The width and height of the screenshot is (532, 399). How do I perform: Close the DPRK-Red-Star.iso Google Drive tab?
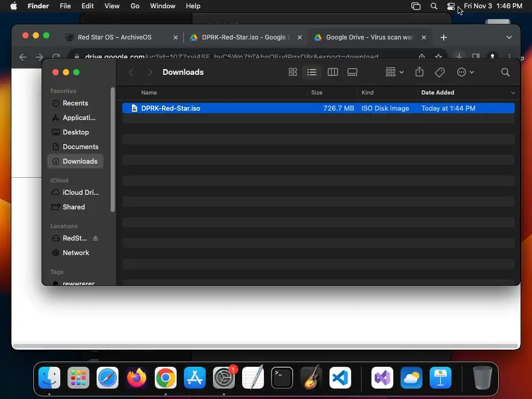pyautogui.click(x=300, y=37)
